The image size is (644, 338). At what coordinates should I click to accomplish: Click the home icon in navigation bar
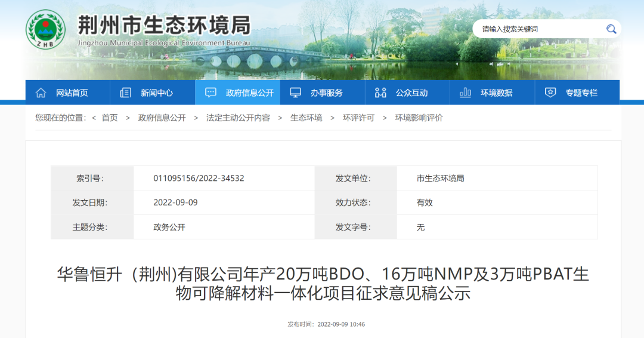point(41,93)
